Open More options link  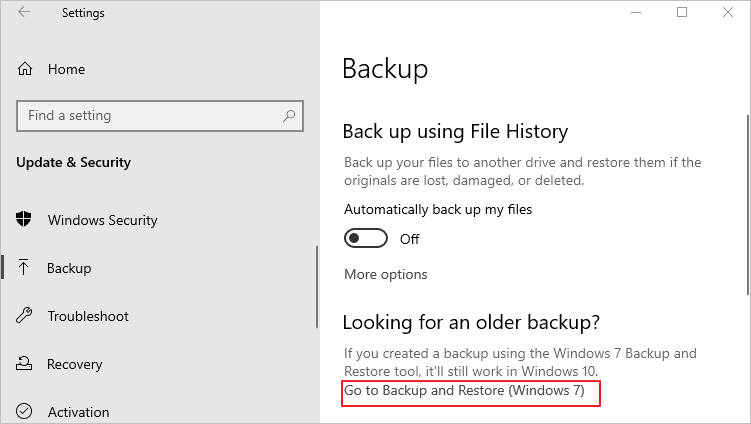tap(385, 274)
